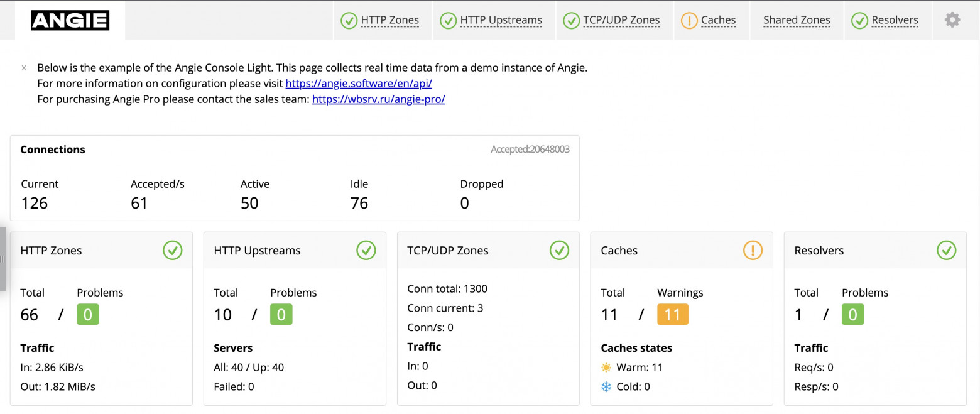Open the angie.software API documentation link
Screen dimensions: 980x414
click(x=359, y=83)
